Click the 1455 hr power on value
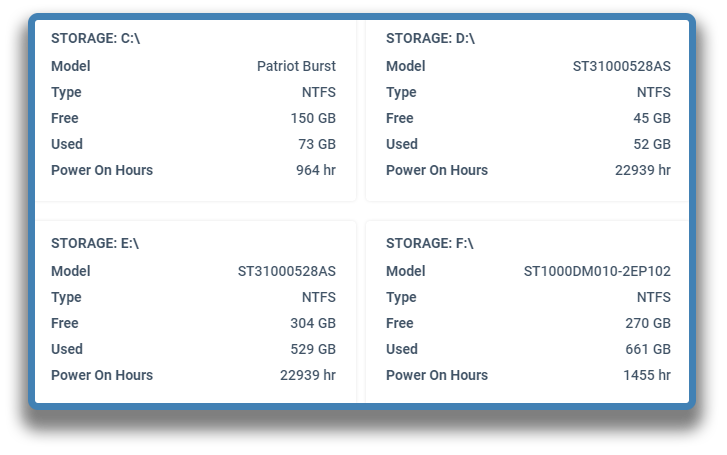 647,375
